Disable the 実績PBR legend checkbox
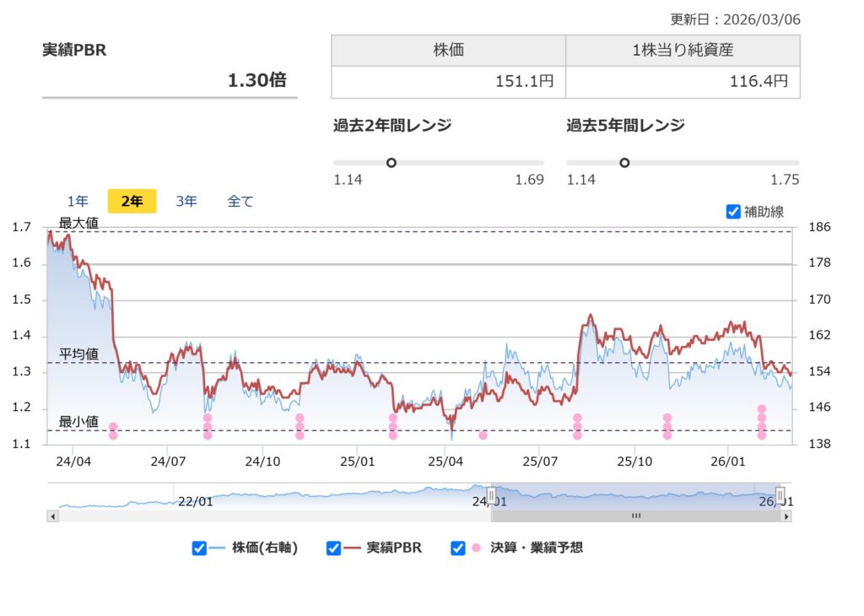This screenshot has width=864, height=616. (334, 548)
